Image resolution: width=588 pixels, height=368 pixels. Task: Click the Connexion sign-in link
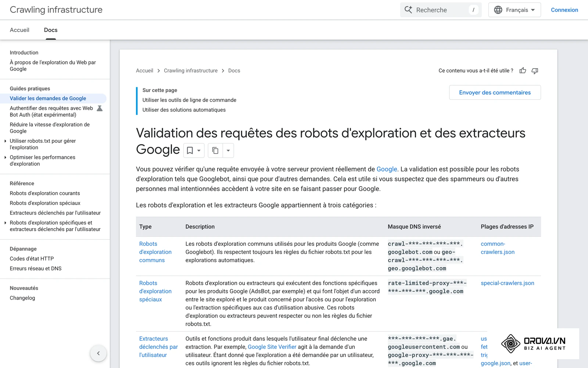click(564, 10)
